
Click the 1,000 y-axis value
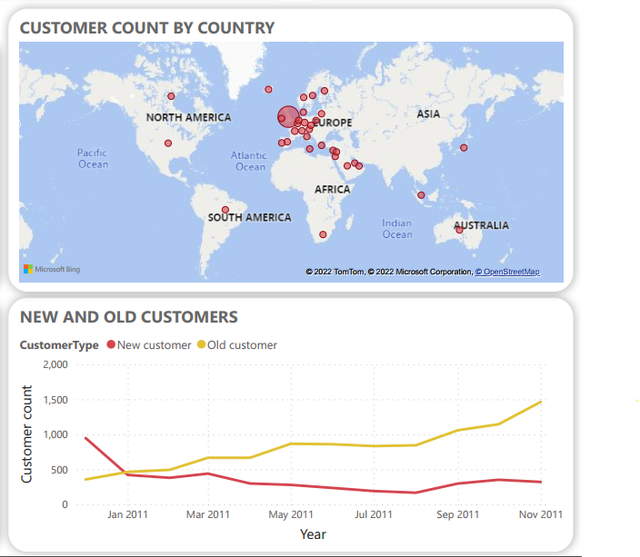click(56, 435)
